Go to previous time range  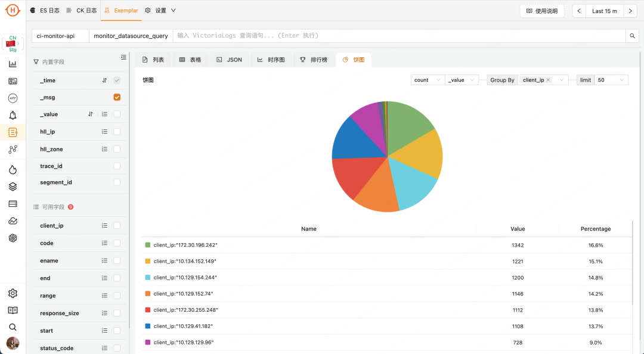click(x=579, y=11)
